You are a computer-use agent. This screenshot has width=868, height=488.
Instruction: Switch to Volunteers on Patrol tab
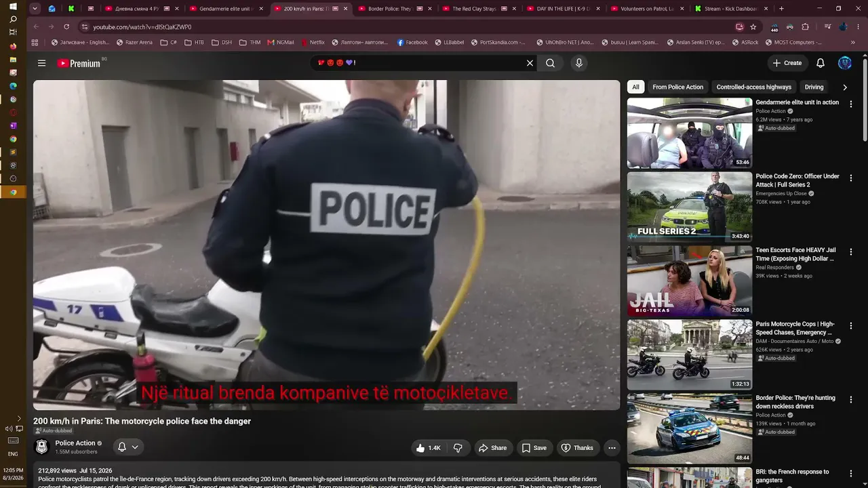coord(647,9)
